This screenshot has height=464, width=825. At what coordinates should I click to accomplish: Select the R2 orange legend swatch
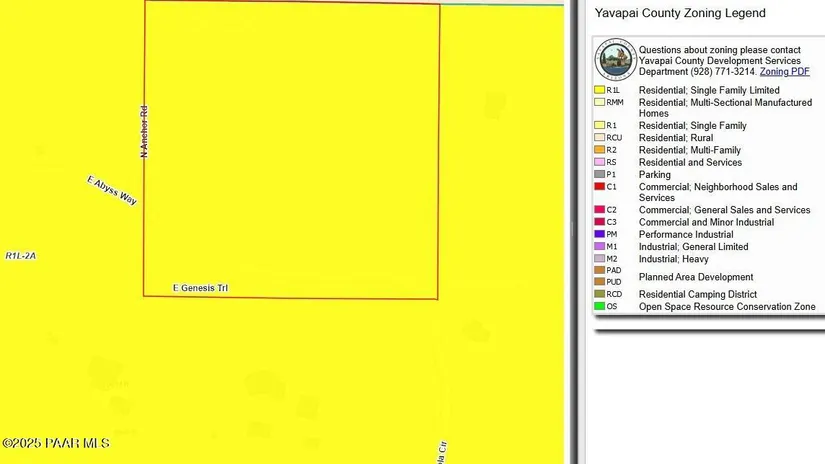pos(600,150)
